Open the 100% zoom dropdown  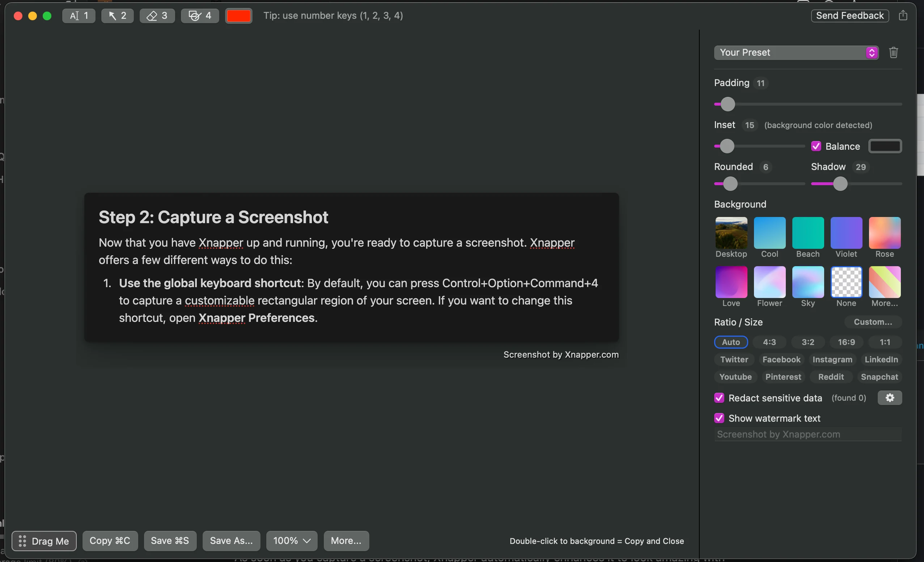pyautogui.click(x=292, y=541)
